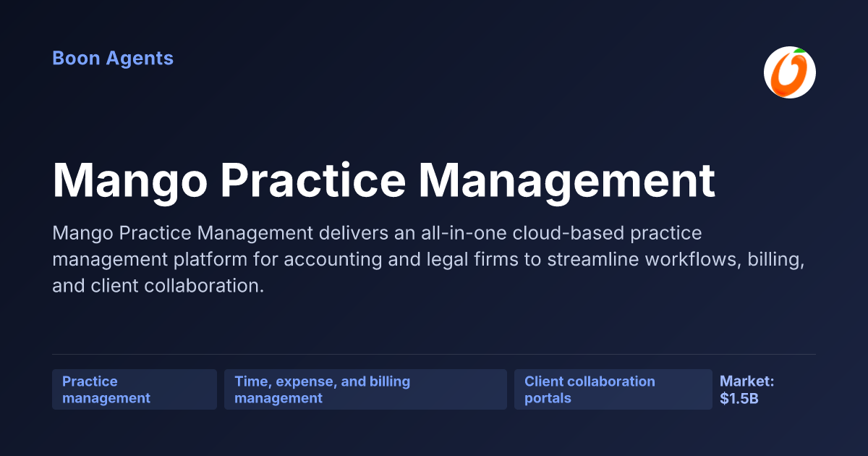Open the Boon Agents link
The height and width of the screenshot is (456, 868).
click(x=113, y=59)
